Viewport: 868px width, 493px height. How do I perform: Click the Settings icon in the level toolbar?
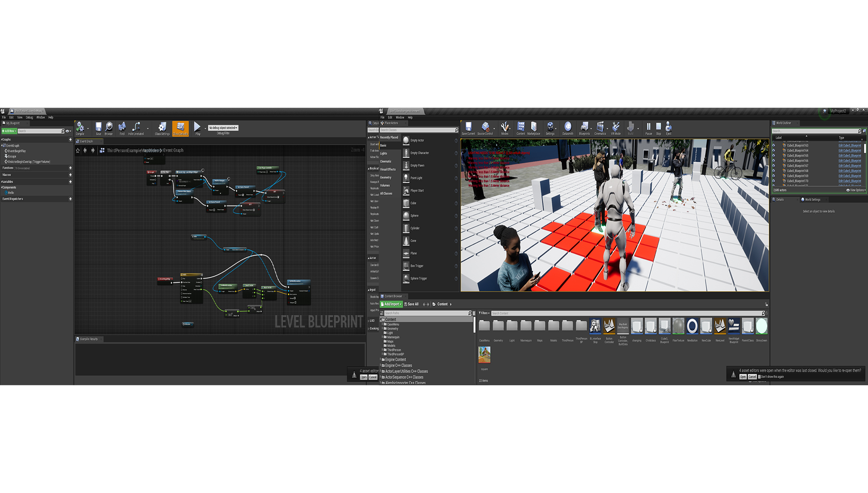pyautogui.click(x=550, y=128)
